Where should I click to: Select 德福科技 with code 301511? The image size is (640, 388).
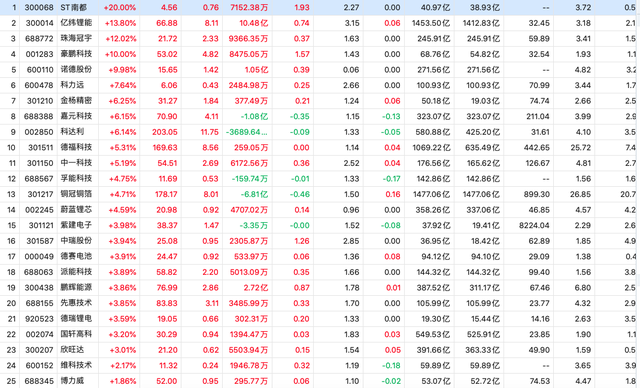click(76, 147)
